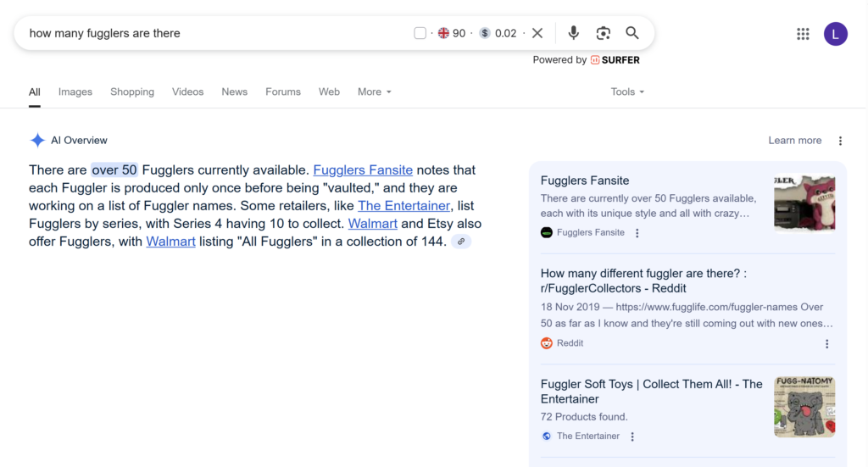Viewport: 868px width, 467px height.
Task: Open The Entertainer result three-dot menu
Action: tap(632, 436)
